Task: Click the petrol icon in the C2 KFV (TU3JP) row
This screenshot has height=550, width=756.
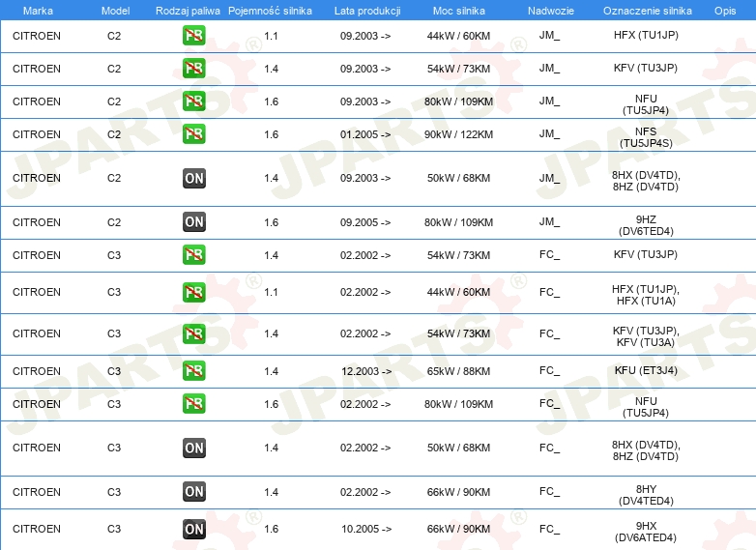Action: [193, 68]
